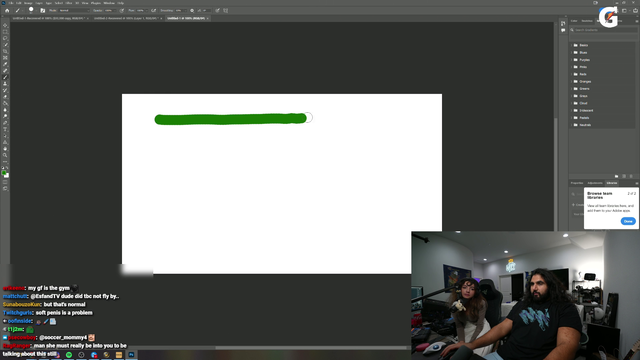The width and height of the screenshot is (640, 360).
Task: Expand the Reds gradient folder
Action: (x=571, y=74)
